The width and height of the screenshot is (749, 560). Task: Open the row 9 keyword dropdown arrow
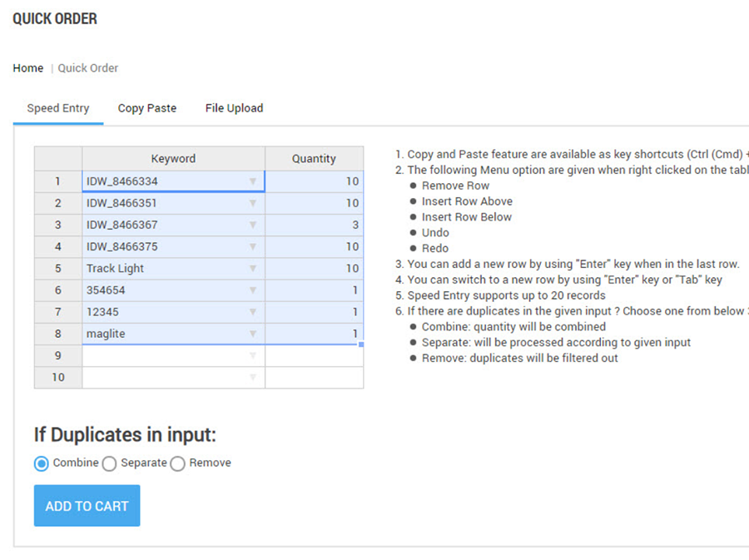pos(253,355)
